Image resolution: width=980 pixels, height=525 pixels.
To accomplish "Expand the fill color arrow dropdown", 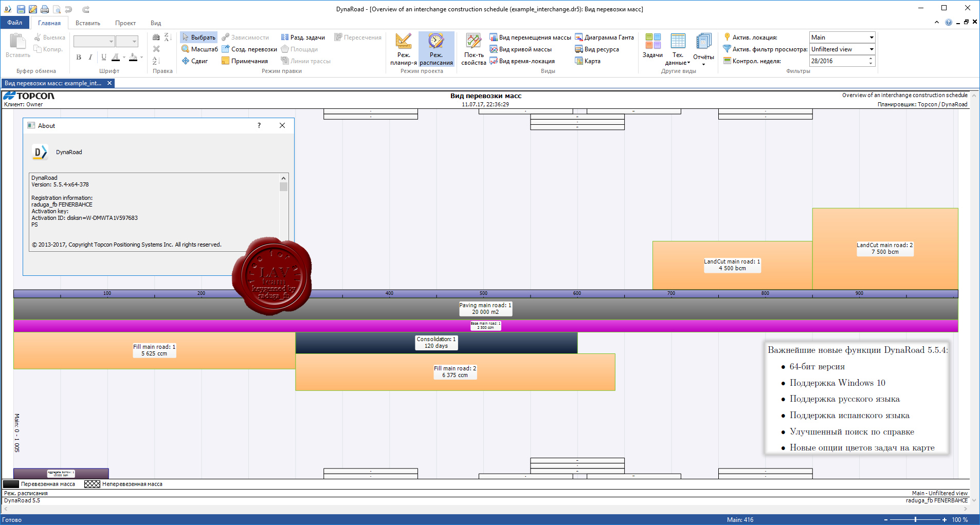I will click(141, 57).
